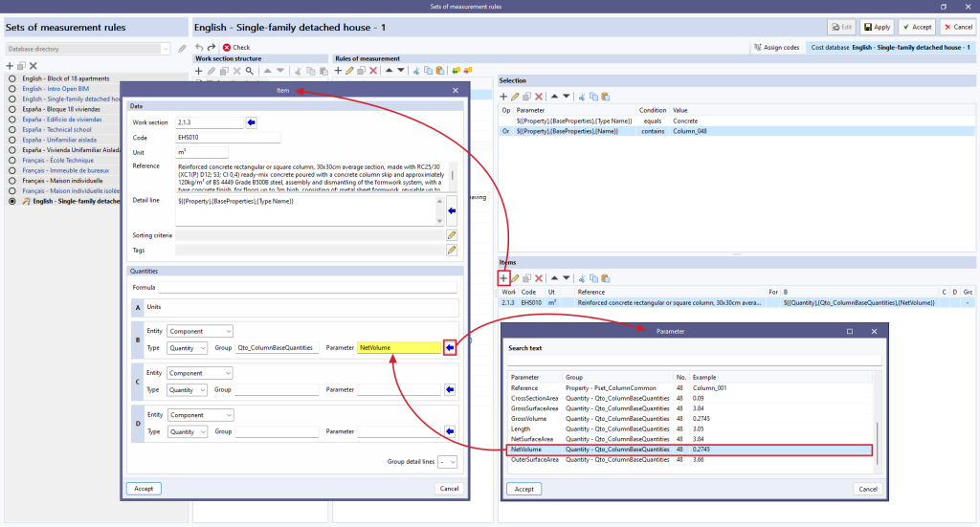Click the redo arrow next to Check

pos(212,48)
